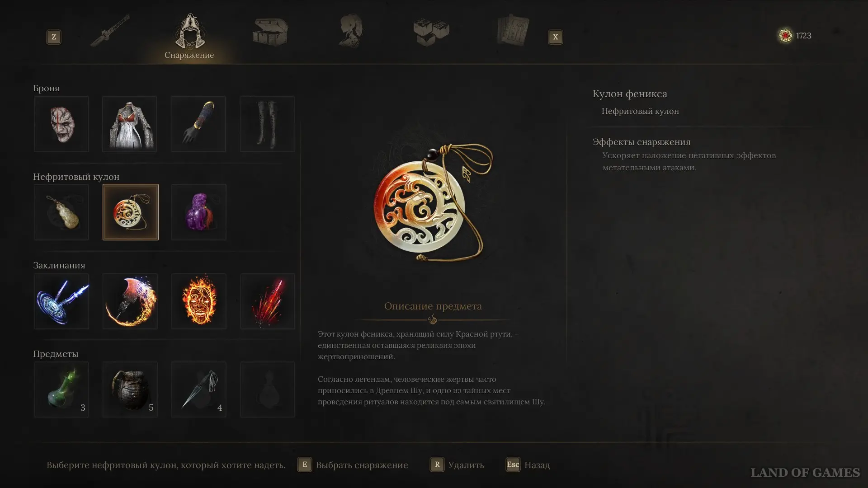The height and width of the screenshot is (488, 868).
Task: Select the Снаряжение equipment tab
Action: [189, 37]
